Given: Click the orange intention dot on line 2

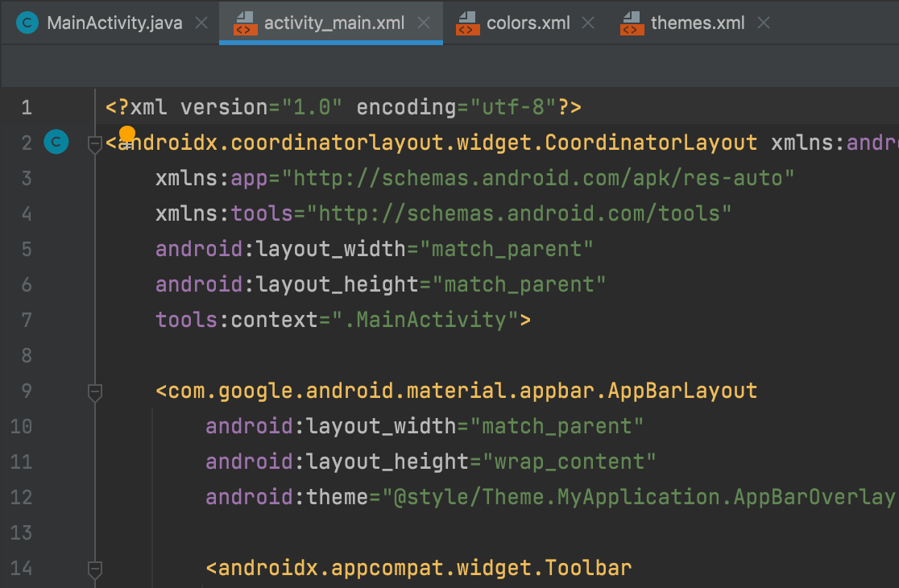Looking at the screenshot, I should click(x=127, y=134).
